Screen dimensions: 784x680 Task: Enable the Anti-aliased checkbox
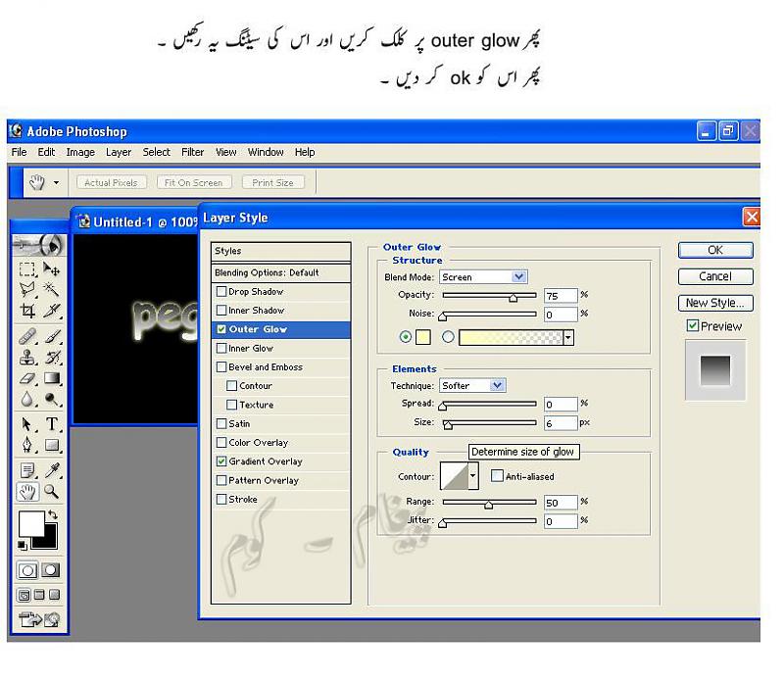(x=498, y=477)
